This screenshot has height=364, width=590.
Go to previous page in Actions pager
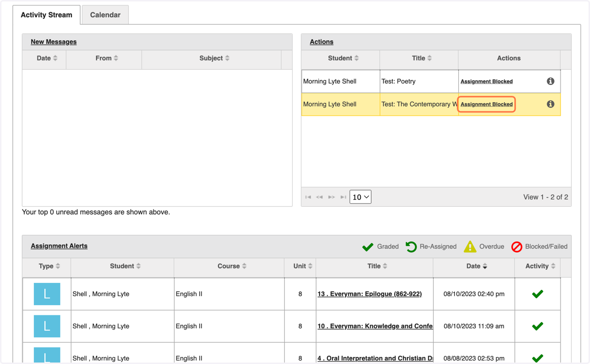point(320,197)
